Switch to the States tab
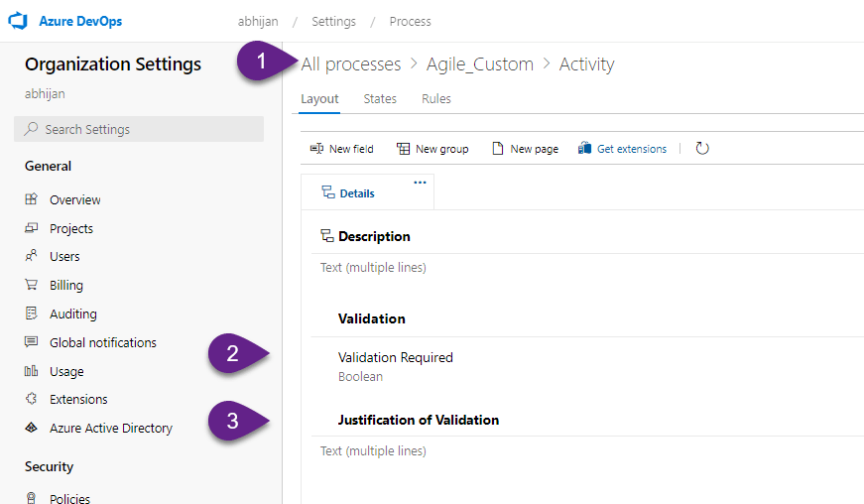Image resolution: width=864 pixels, height=504 pixels. click(380, 99)
